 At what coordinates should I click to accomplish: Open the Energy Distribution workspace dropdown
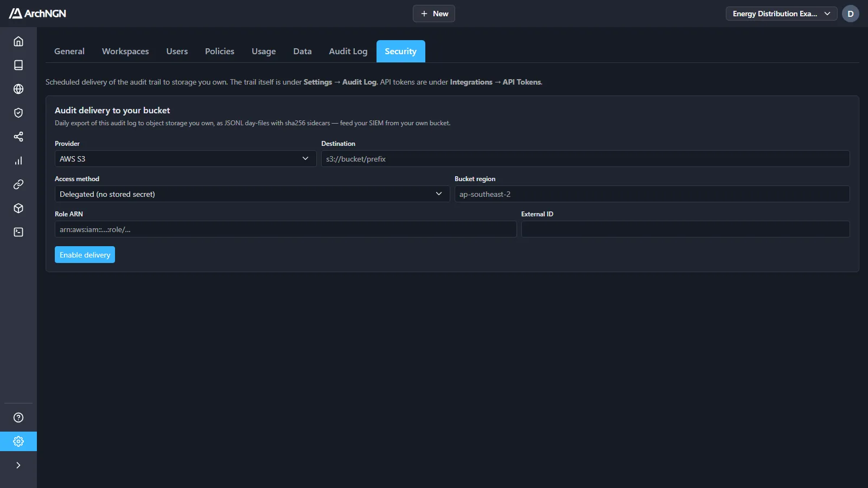tap(781, 14)
